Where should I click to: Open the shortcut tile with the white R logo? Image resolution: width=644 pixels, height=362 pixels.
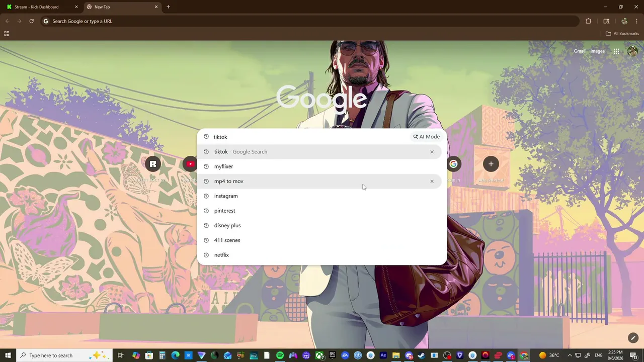[x=153, y=164]
